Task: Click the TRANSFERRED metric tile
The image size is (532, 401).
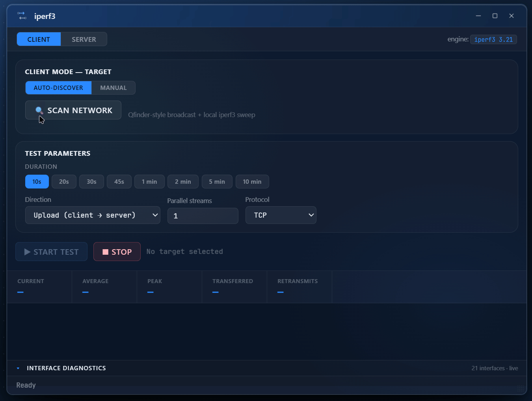Action: [234, 287]
